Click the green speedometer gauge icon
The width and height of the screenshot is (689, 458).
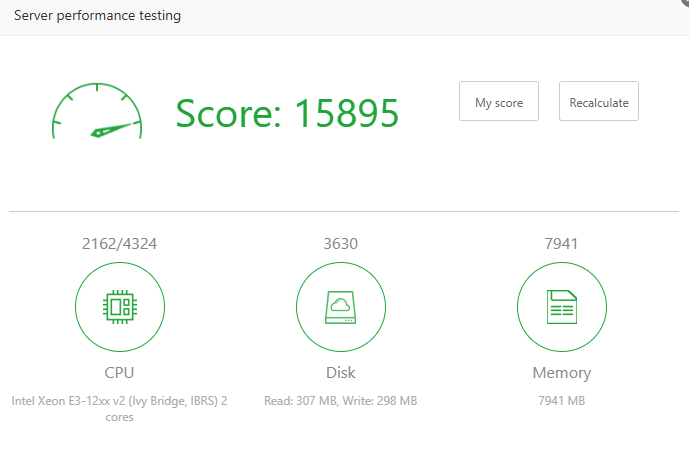click(96, 112)
